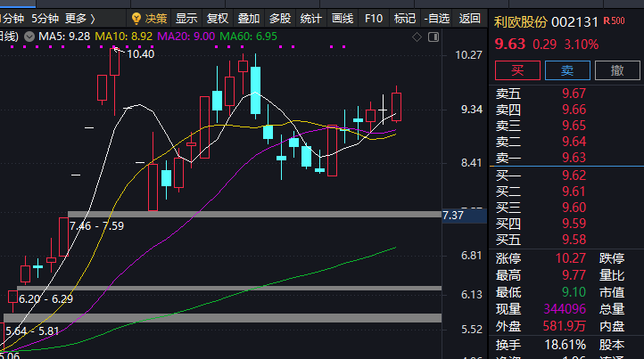Click the MA indicator settings circle icon
Screen dimensions: 644x359
[x=29, y=37]
